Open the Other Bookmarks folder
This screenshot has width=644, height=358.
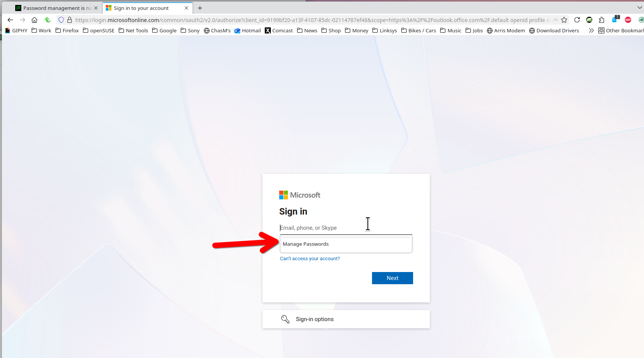click(x=621, y=30)
